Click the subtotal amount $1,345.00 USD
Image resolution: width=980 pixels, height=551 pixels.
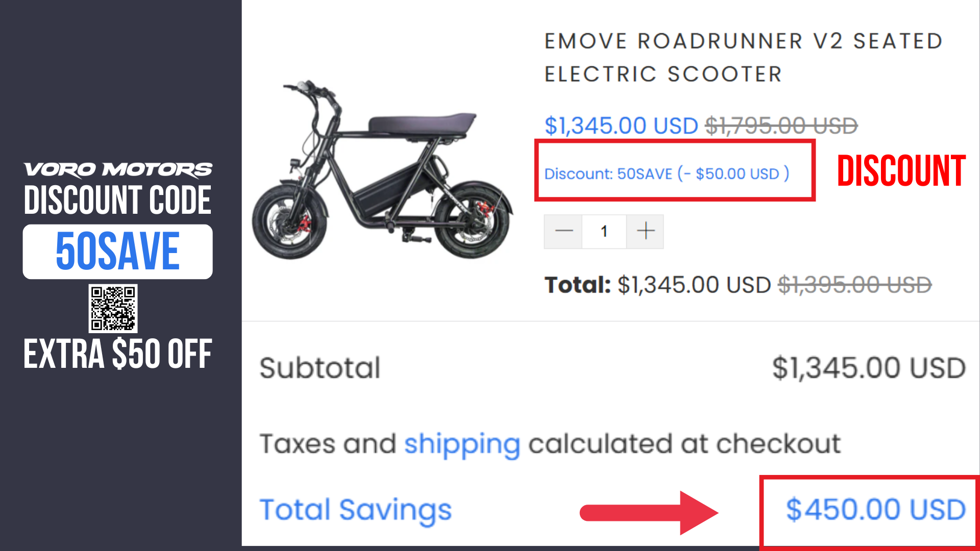click(869, 368)
